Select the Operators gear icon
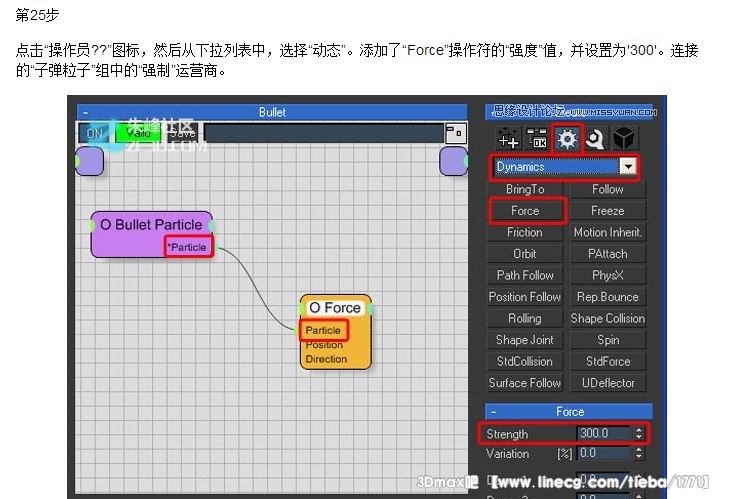This screenshot has width=738, height=499. click(x=567, y=139)
